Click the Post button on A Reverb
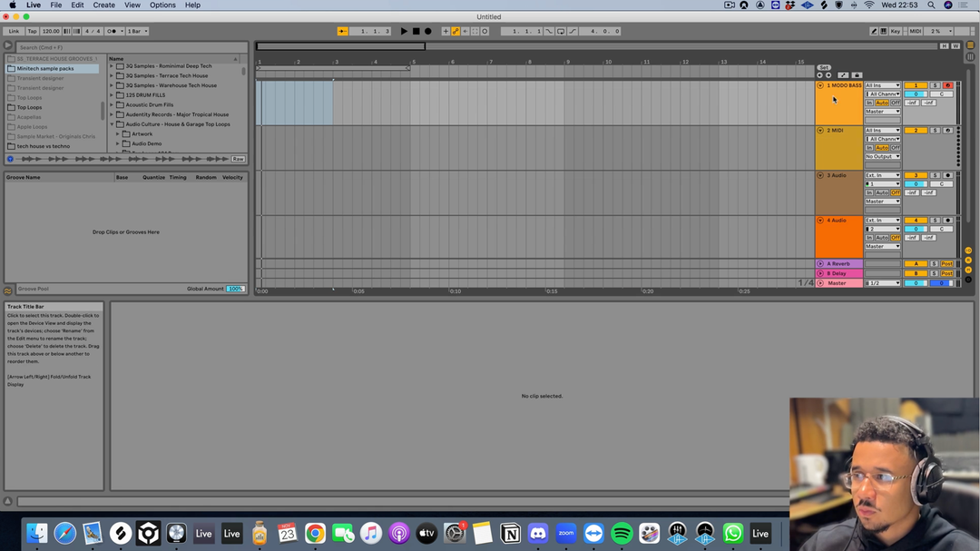980x551 pixels. [x=946, y=264]
